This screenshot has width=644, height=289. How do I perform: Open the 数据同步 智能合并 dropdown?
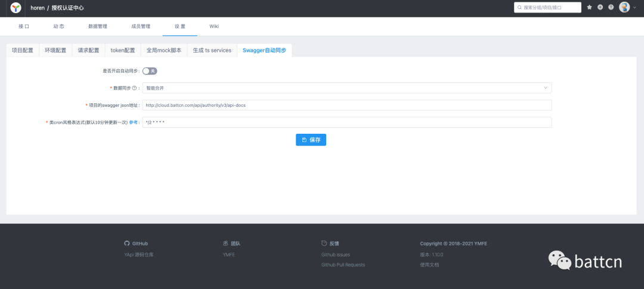point(346,88)
